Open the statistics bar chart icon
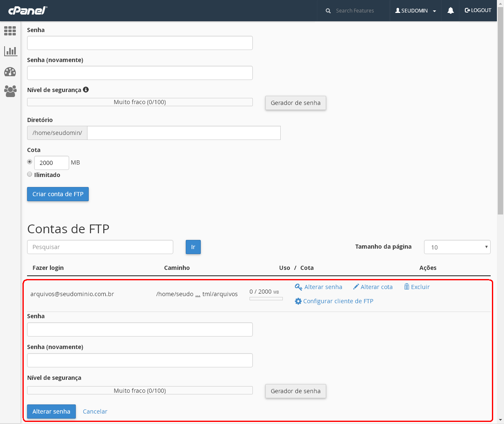Screen dimensions: 504x424 click(x=10, y=51)
